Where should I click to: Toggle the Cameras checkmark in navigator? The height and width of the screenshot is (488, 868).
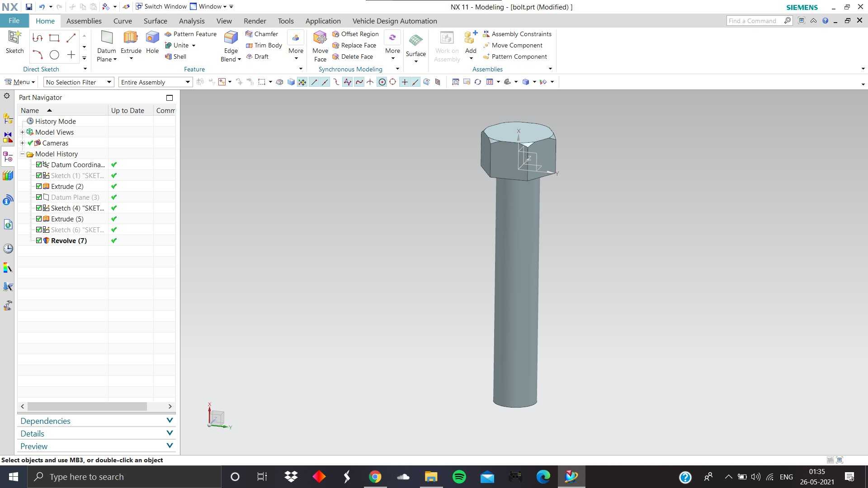tap(30, 143)
